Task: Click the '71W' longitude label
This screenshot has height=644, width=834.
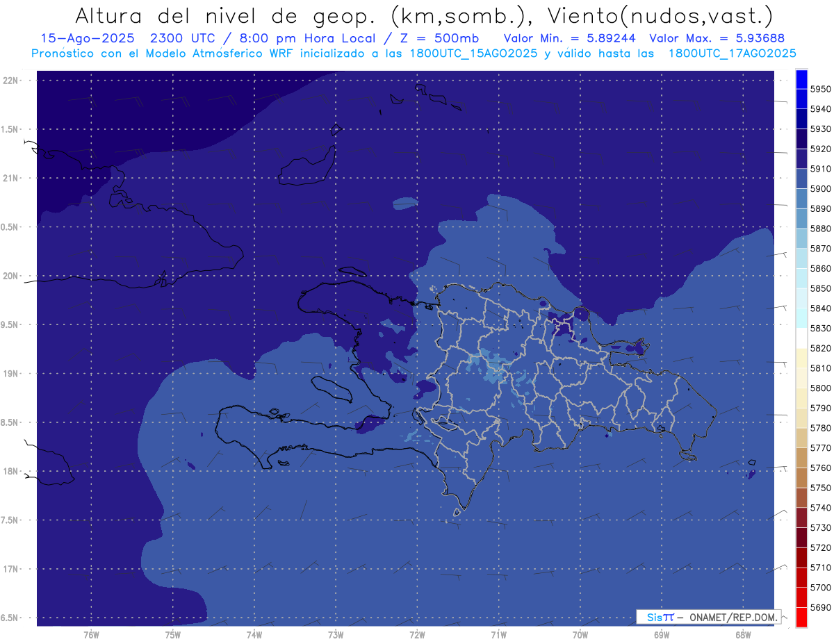Action: [x=498, y=634]
